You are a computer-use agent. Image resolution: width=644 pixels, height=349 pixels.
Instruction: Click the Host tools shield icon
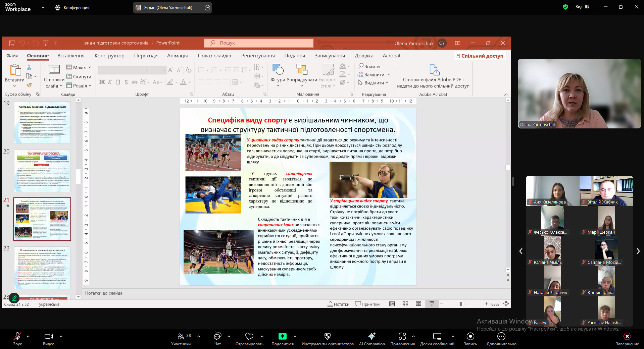328,336
